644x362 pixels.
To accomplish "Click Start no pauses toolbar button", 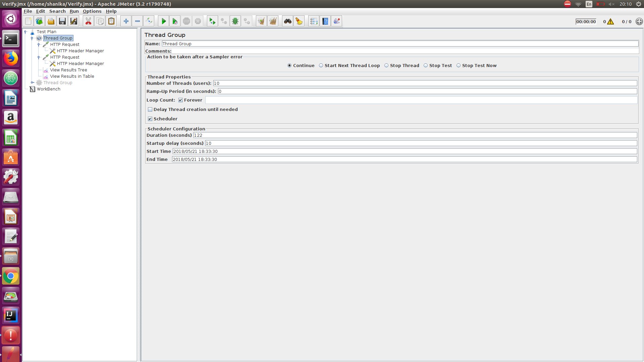I will 175,21.
